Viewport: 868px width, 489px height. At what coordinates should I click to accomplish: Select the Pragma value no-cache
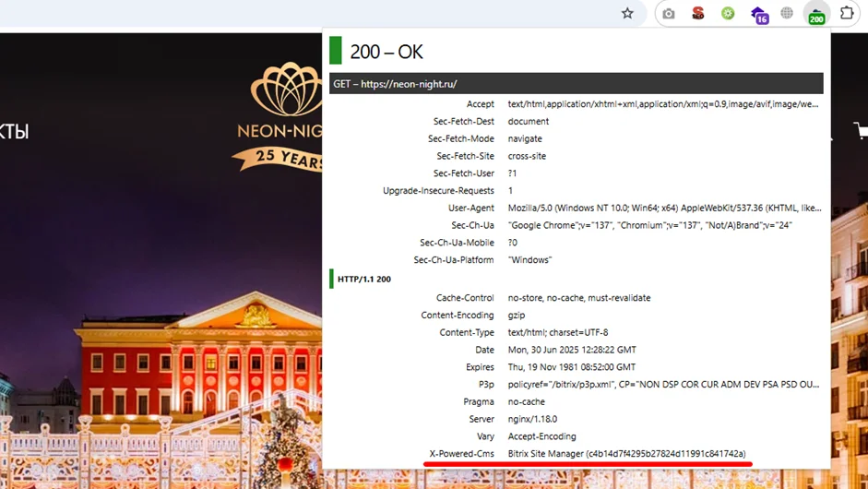pos(527,401)
